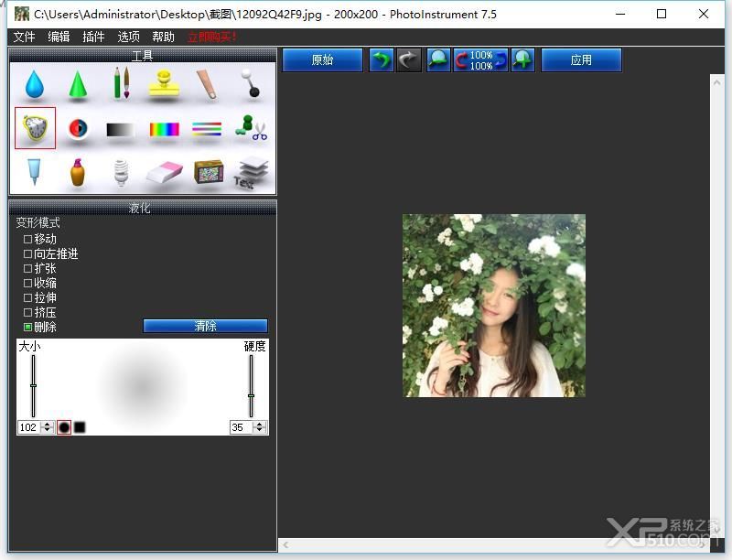Open the 插件 menu
The width and height of the screenshot is (732, 560).
pyautogui.click(x=93, y=37)
